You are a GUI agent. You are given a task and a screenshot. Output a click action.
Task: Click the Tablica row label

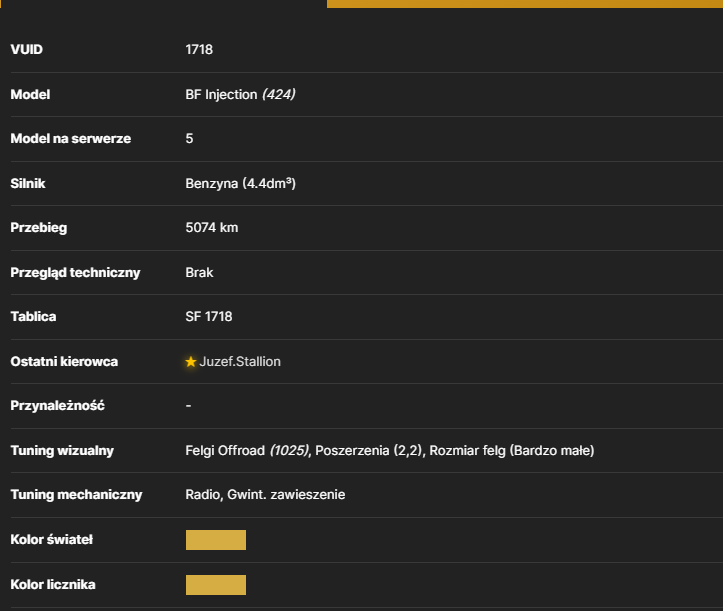[x=33, y=317]
